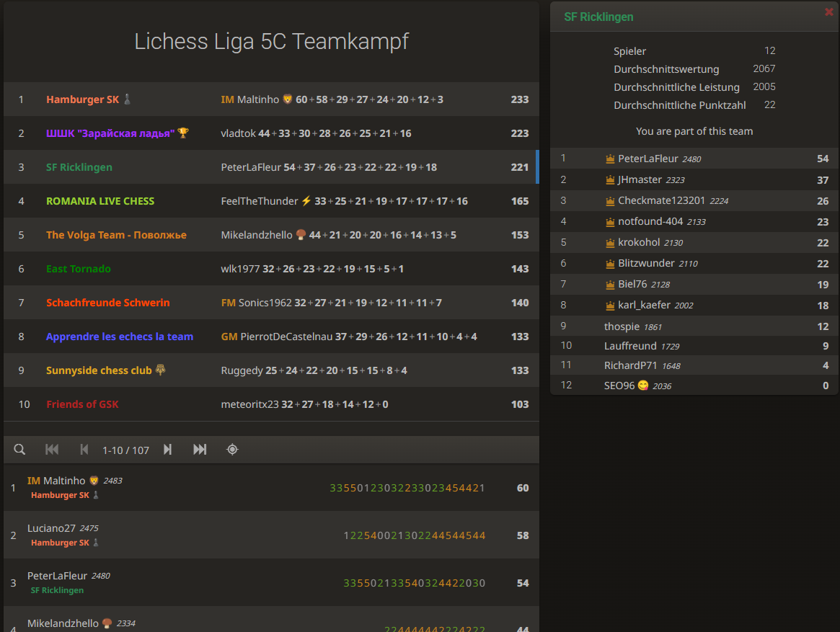Open thospie's entry in the team panel
Viewport: 840px width, 632px height.
621,326
